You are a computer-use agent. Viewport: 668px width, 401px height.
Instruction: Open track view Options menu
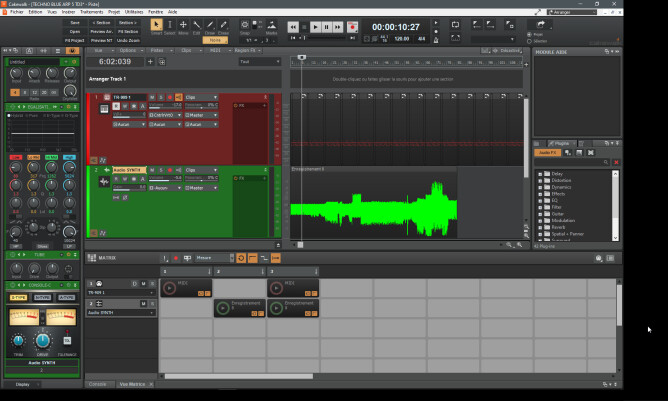(x=130, y=50)
